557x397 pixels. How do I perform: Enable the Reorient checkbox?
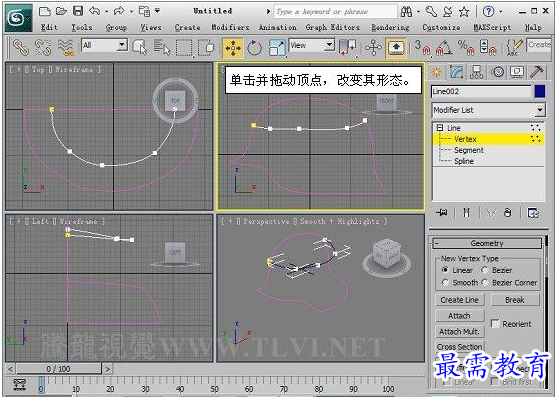pyautogui.click(x=495, y=323)
